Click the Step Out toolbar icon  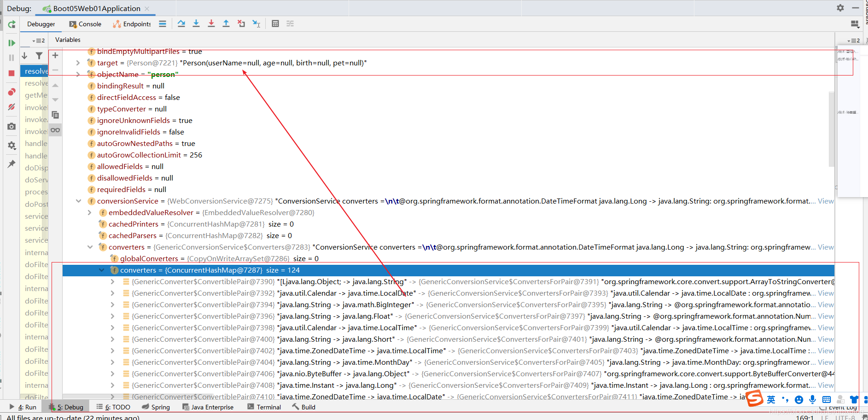pos(226,23)
